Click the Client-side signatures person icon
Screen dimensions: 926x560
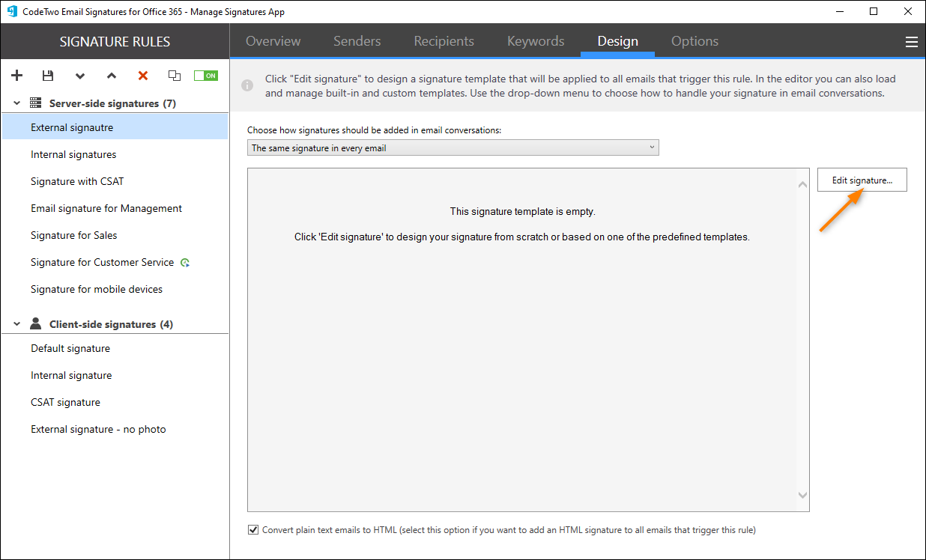[35, 323]
